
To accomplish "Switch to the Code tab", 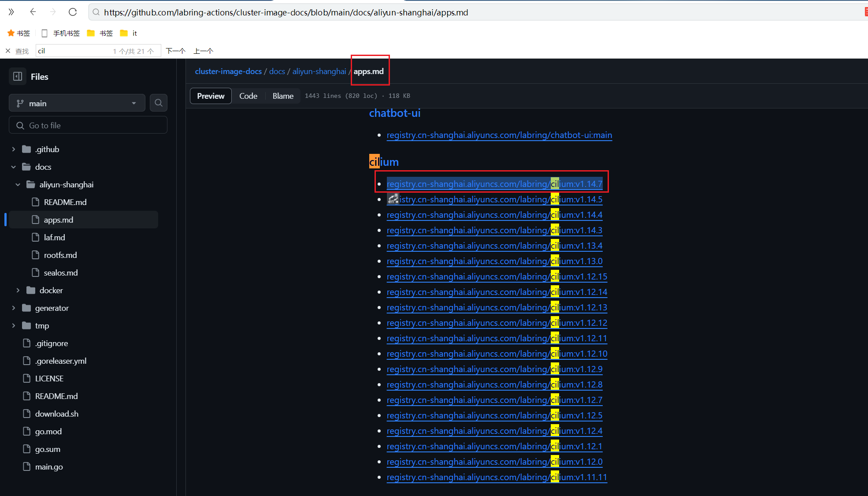I will [x=249, y=96].
